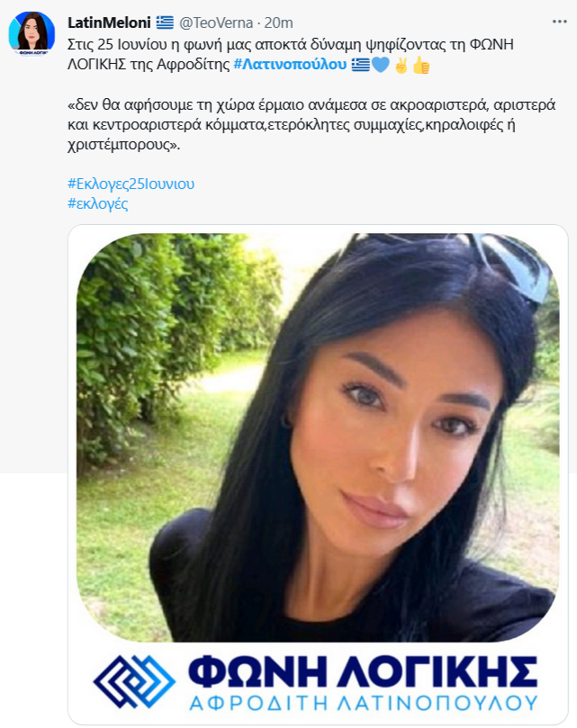Open the three-dot more options menu
Viewport: 577px width, 728px height.
pyautogui.click(x=559, y=22)
